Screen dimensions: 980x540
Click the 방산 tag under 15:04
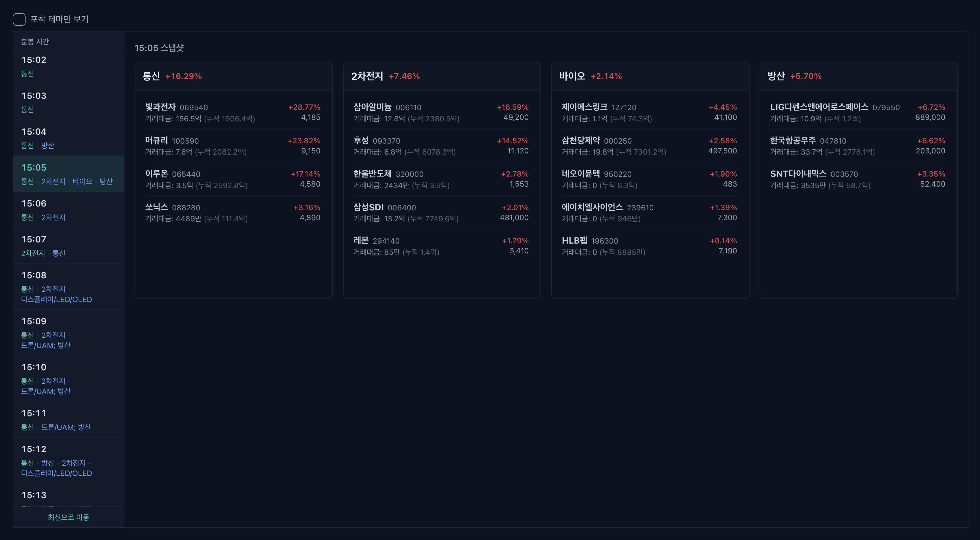[x=48, y=146]
